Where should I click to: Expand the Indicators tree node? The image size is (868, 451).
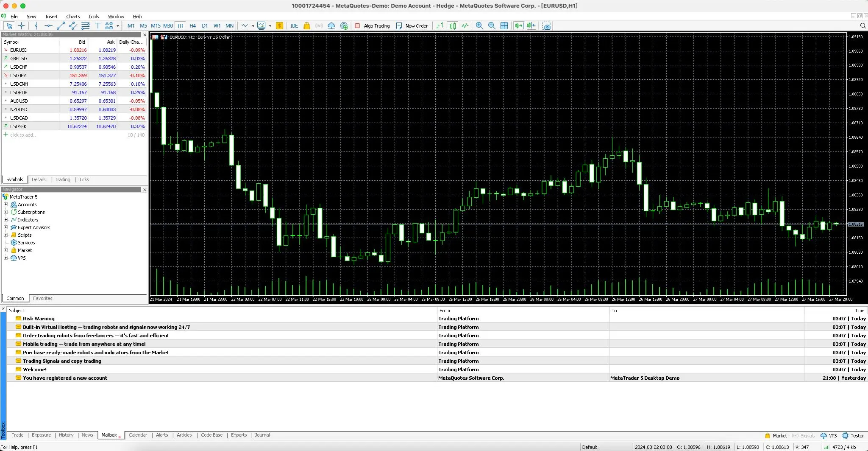pyautogui.click(x=6, y=220)
